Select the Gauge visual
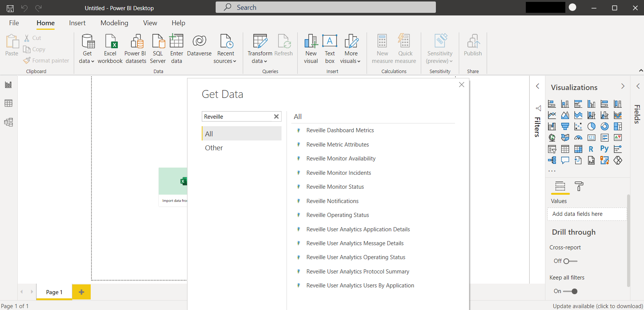The height and width of the screenshot is (310, 644). [x=578, y=138]
